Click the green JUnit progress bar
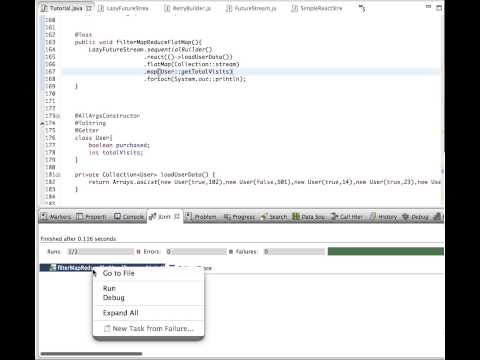The width and height of the screenshot is (480, 360). [386, 251]
